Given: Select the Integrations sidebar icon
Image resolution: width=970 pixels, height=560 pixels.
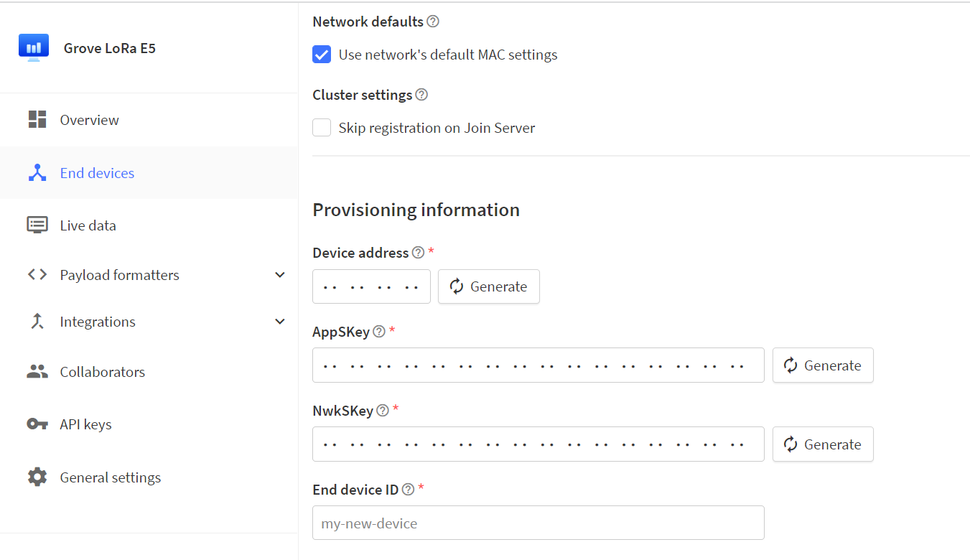Looking at the screenshot, I should [x=37, y=321].
